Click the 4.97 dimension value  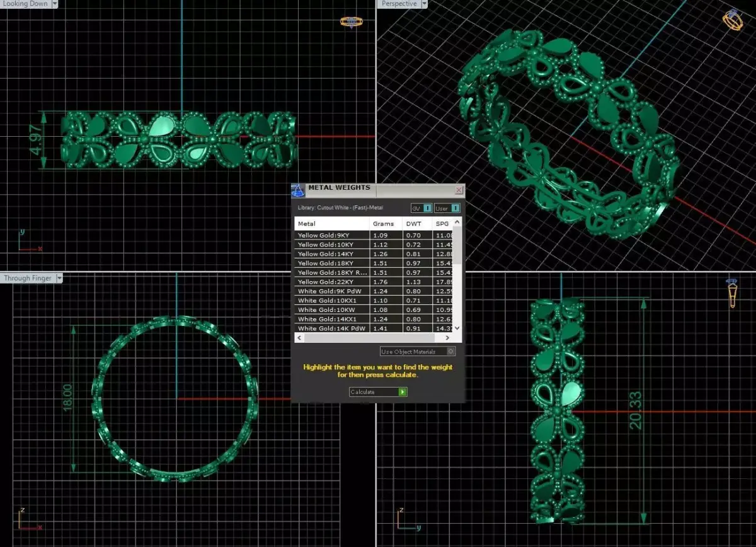pyautogui.click(x=35, y=140)
